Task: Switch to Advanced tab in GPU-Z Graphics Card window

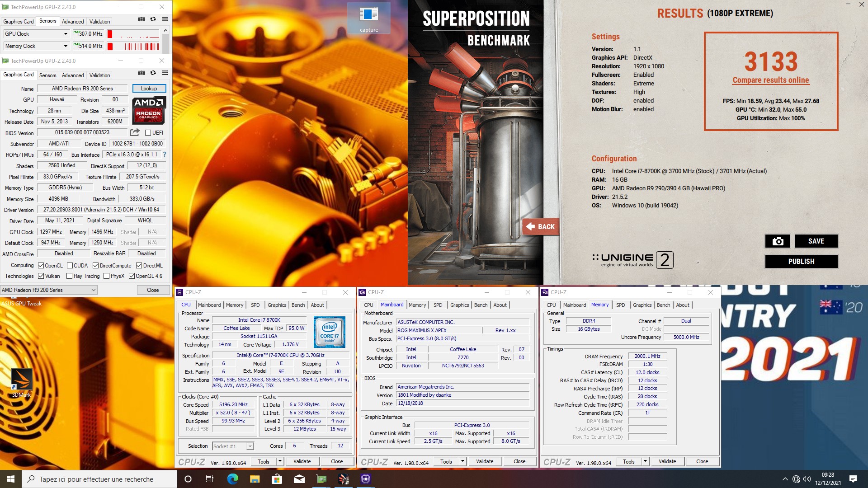Action: (x=73, y=75)
